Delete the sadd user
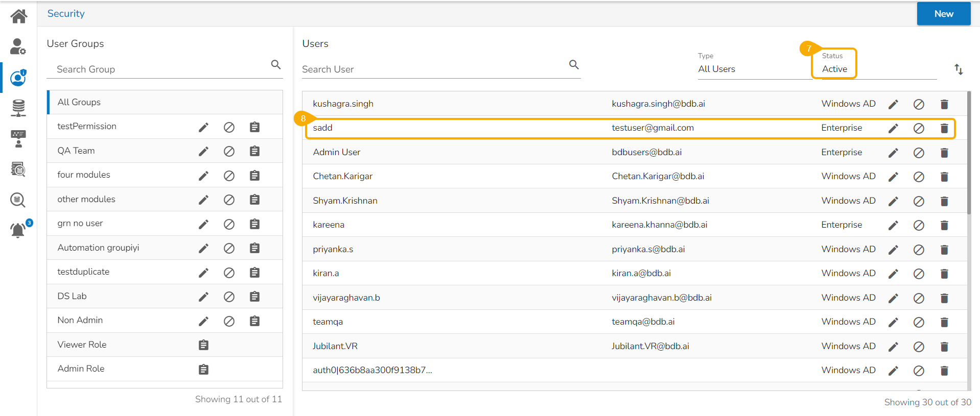 coord(944,129)
